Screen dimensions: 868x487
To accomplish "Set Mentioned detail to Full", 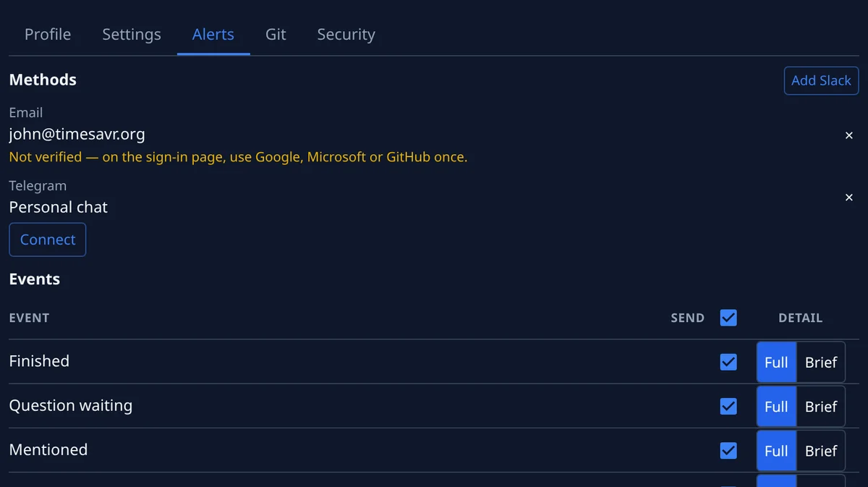I will click(x=776, y=450).
